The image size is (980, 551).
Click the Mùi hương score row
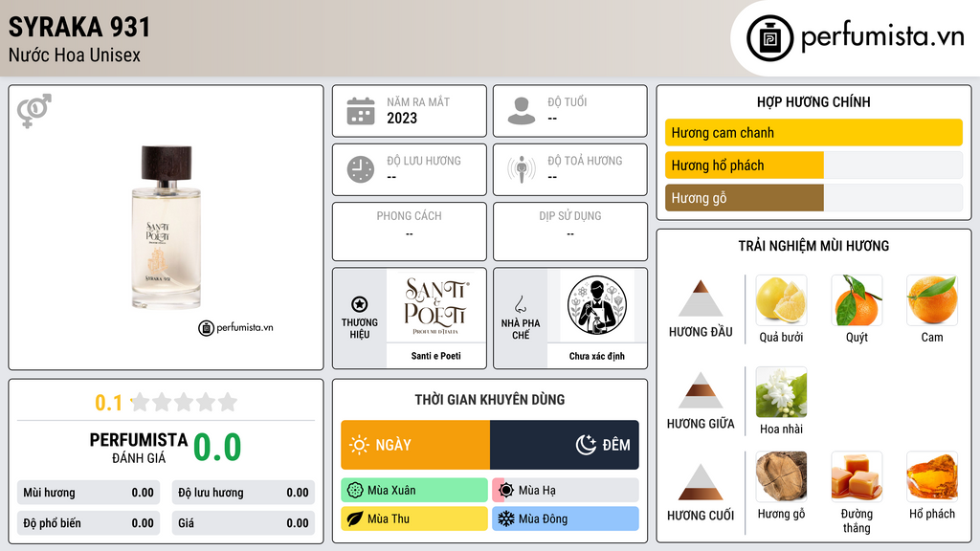(x=89, y=493)
